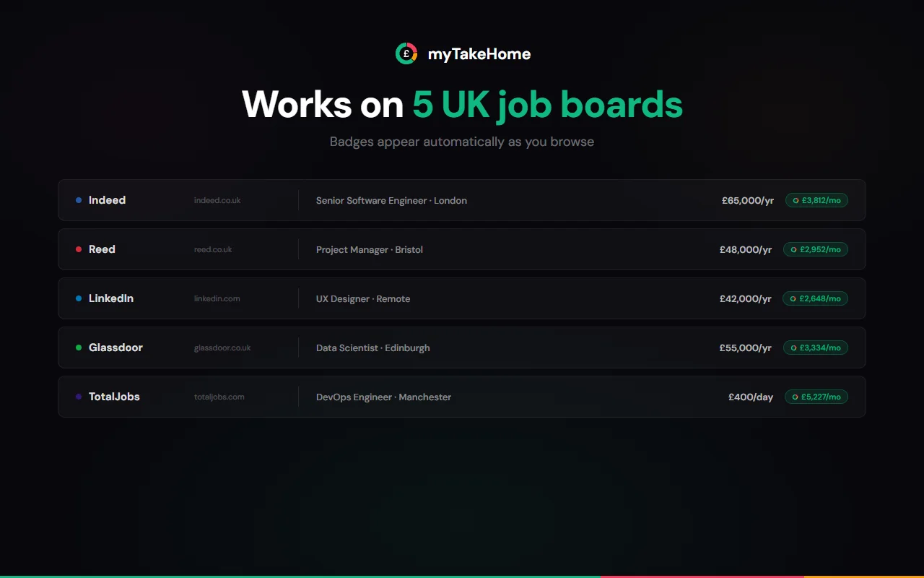Open the indeed.co.uk link
Image resolution: width=924 pixels, height=578 pixels.
click(217, 200)
